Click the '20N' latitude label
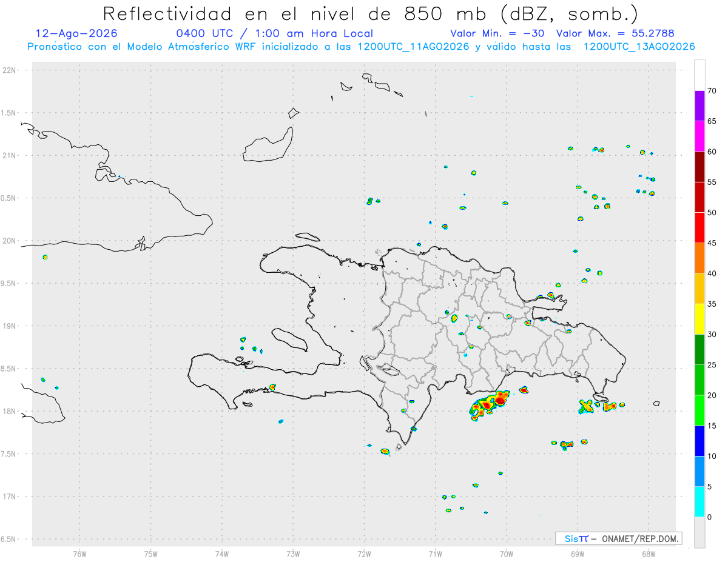The image size is (728, 562). pos(10,241)
